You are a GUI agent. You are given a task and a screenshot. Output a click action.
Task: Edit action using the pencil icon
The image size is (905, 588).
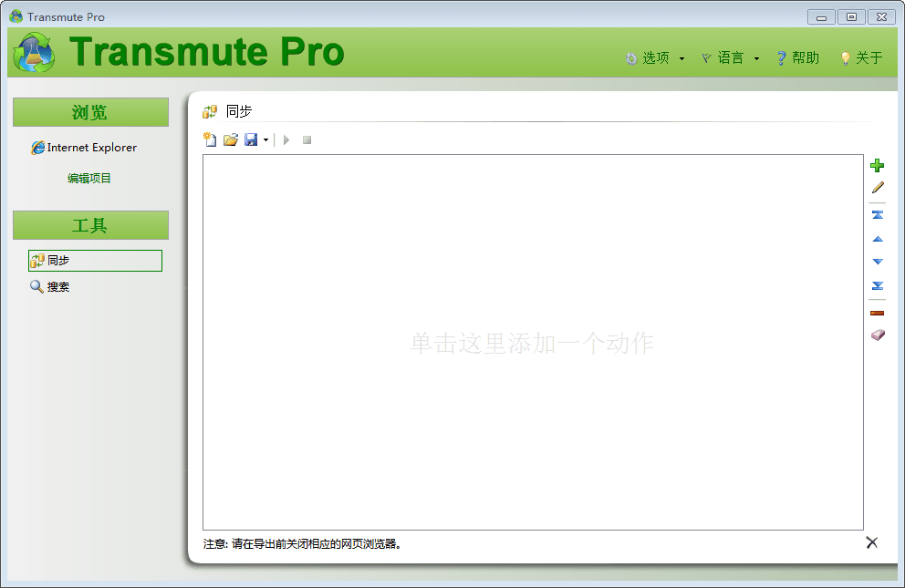pyautogui.click(x=878, y=188)
